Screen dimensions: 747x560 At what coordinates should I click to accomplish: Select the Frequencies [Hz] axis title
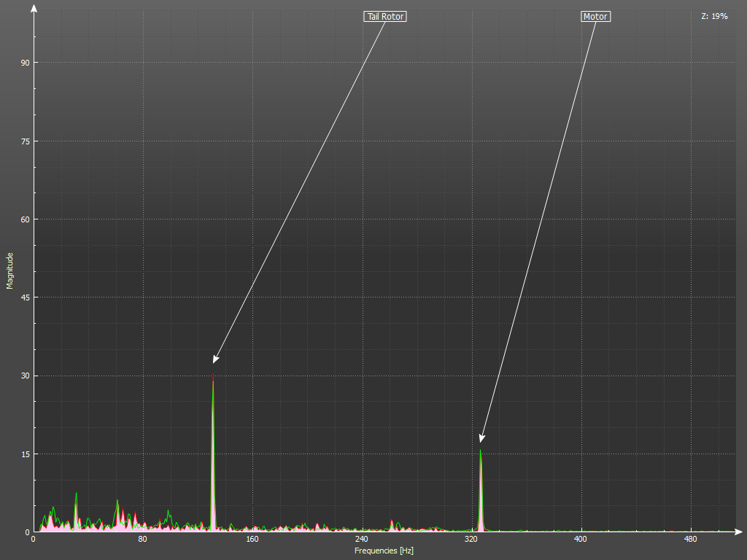(x=384, y=551)
